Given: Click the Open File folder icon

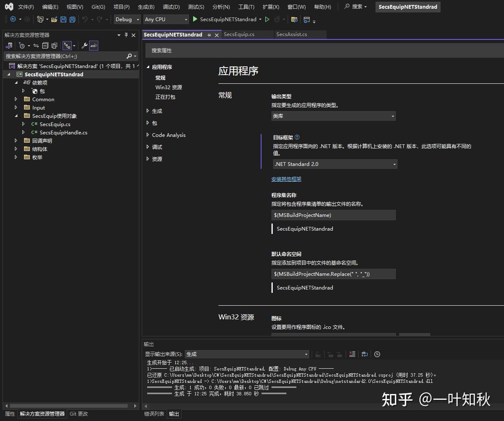Looking at the screenshot, I should click(x=54, y=19).
